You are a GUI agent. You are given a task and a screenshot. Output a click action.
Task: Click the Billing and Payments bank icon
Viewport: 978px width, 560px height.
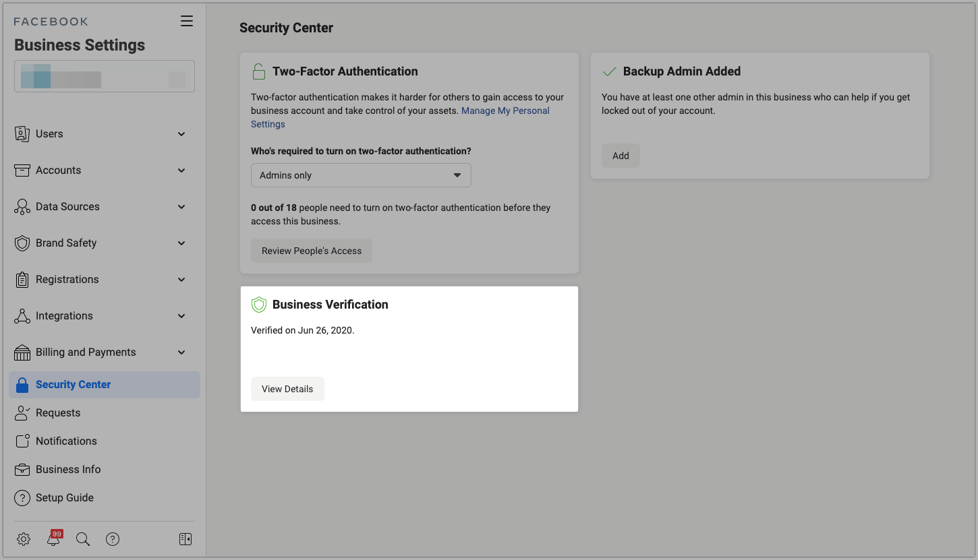point(22,352)
